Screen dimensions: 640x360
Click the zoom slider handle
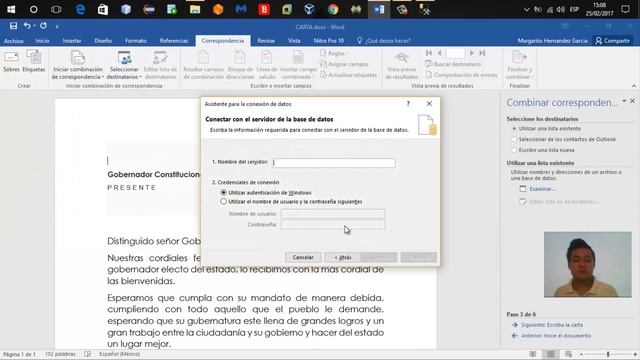(608, 354)
